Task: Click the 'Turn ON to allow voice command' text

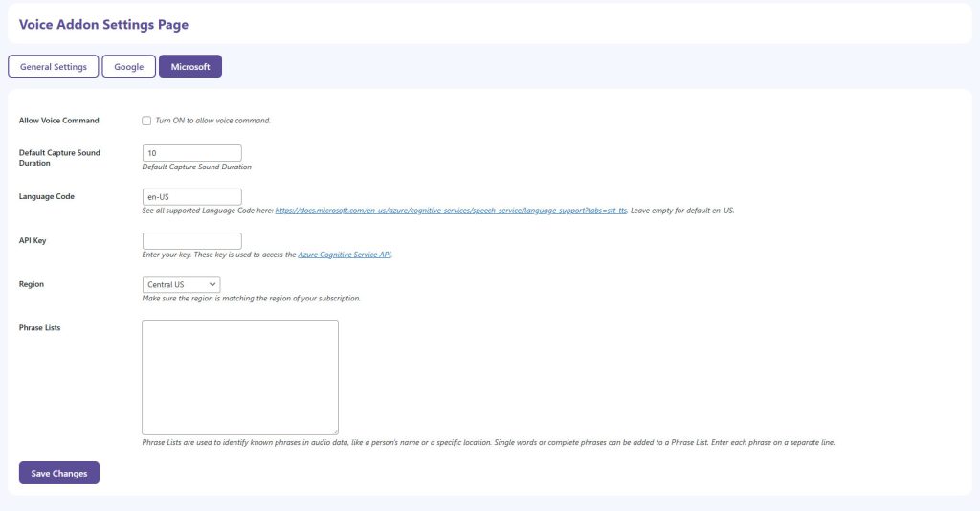Action: click(x=212, y=121)
